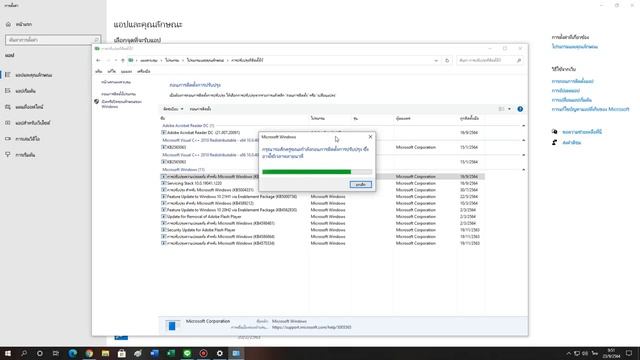The height and width of the screenshot is (360, 640).
Task: Select Feature Update to Windows 10 20H2 row
Action: [x=322, y=210]
